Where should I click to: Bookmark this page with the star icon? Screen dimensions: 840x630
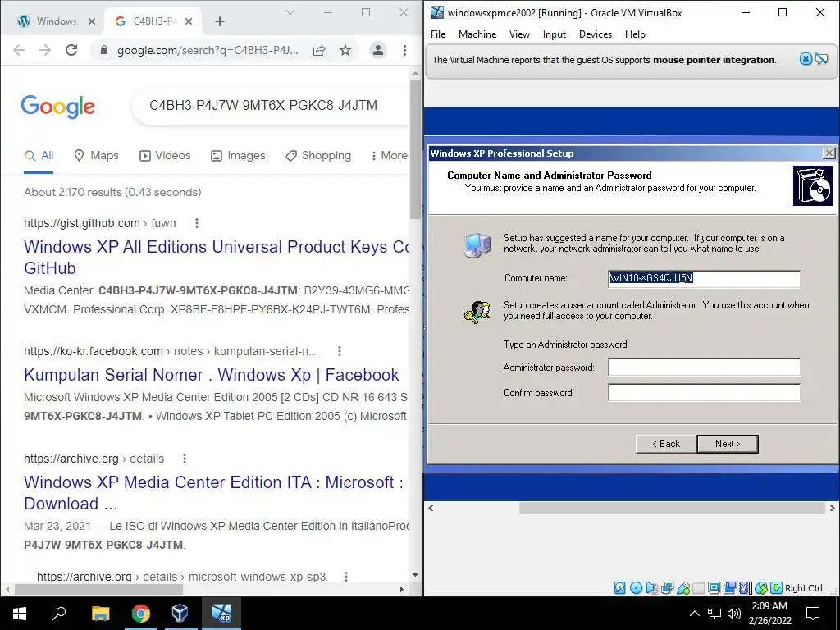coord(345,50)
